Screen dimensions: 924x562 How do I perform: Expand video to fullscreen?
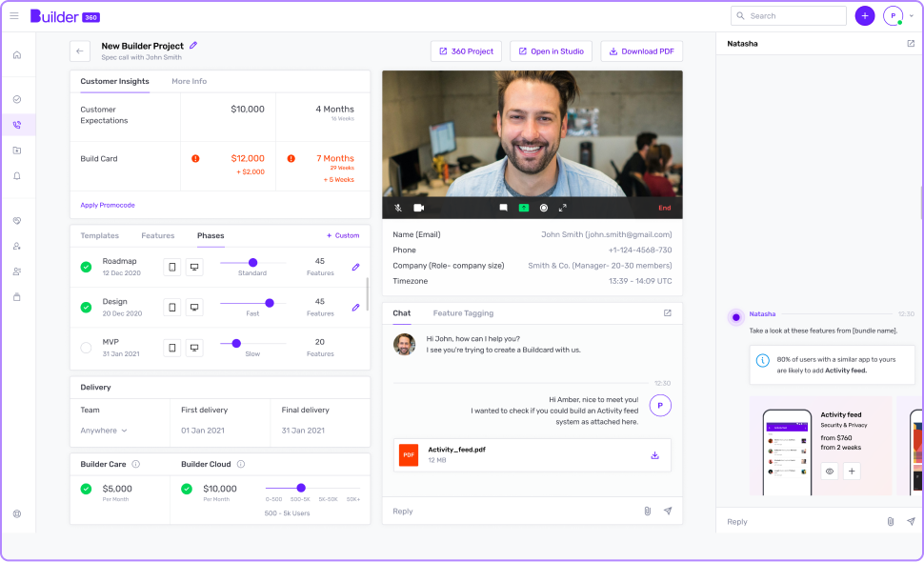[x=563, y=208]
